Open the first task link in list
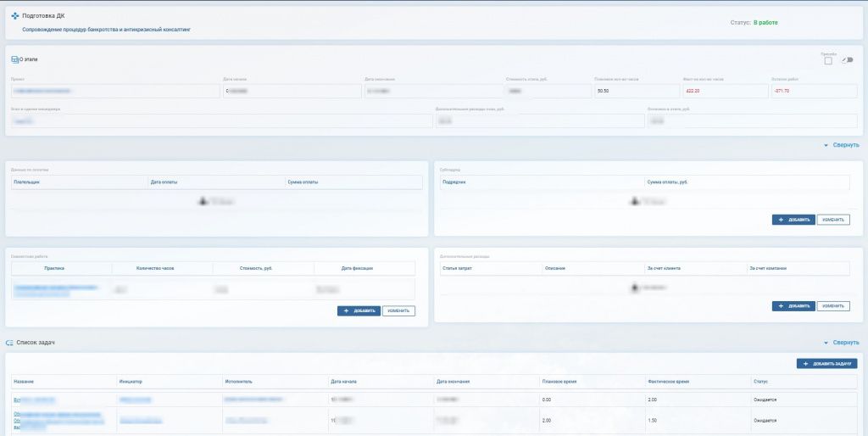 (x=34, y=399)
